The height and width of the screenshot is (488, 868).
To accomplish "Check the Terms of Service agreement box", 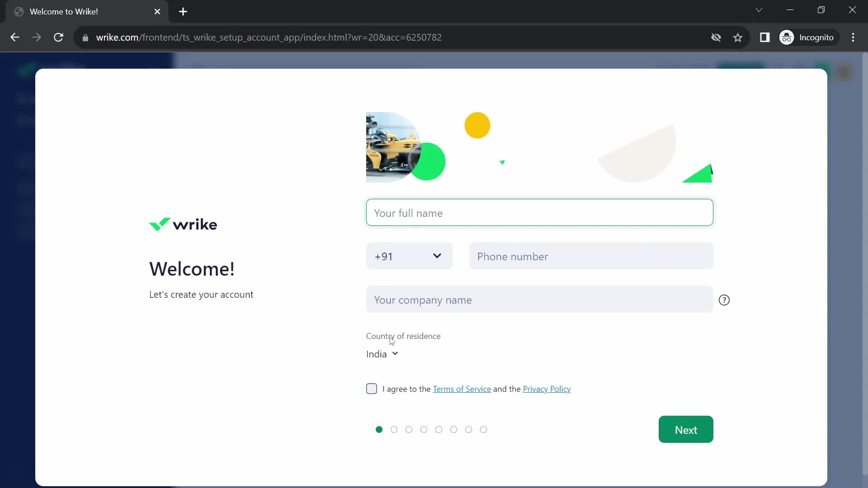I will tap(372, 389).
